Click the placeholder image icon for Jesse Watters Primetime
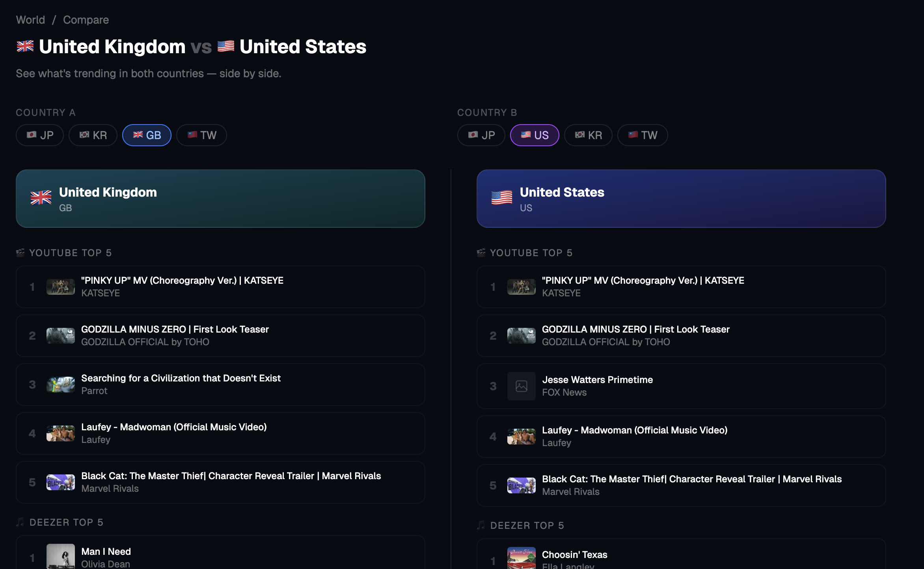 (x=521, y=386)
